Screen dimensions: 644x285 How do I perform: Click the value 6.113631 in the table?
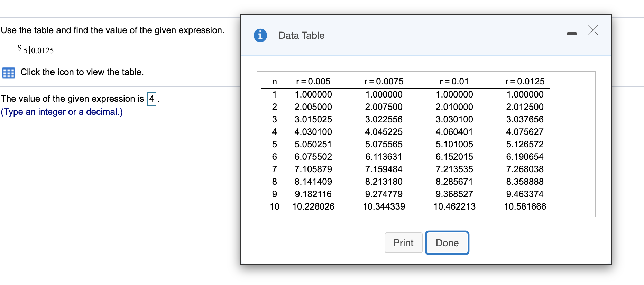384,157
